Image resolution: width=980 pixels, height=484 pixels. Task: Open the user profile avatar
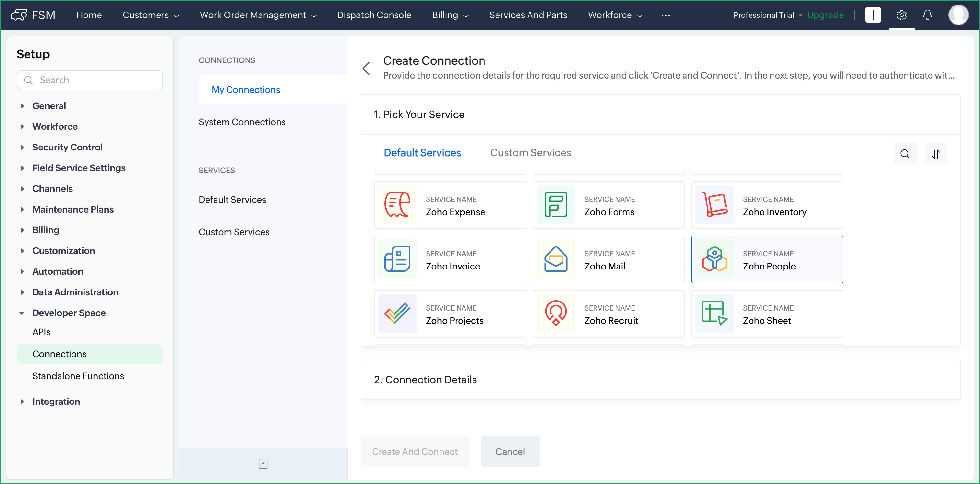click(x=958, y=15)
